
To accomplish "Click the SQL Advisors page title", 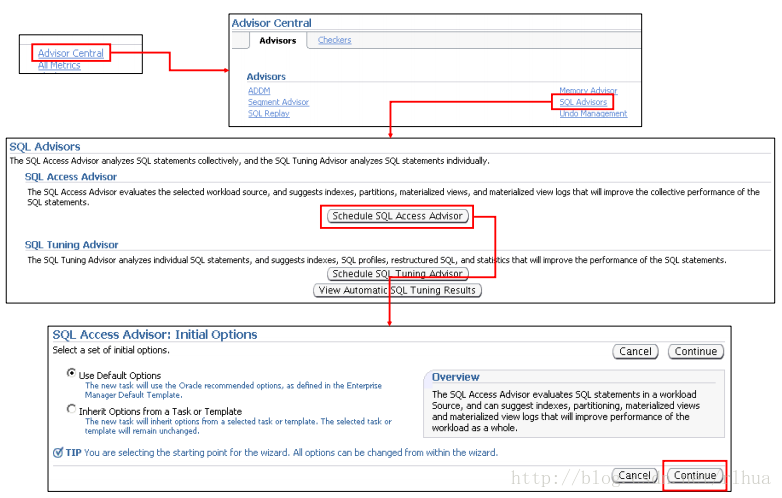I will tap(45, 147).
